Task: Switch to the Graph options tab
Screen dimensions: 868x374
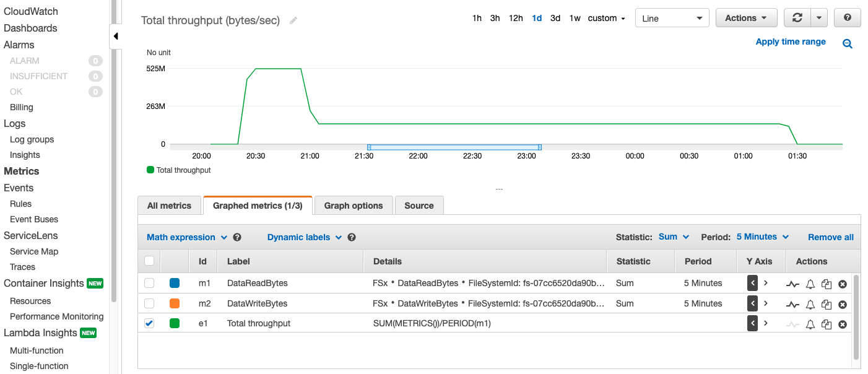Action: point(354,206)
